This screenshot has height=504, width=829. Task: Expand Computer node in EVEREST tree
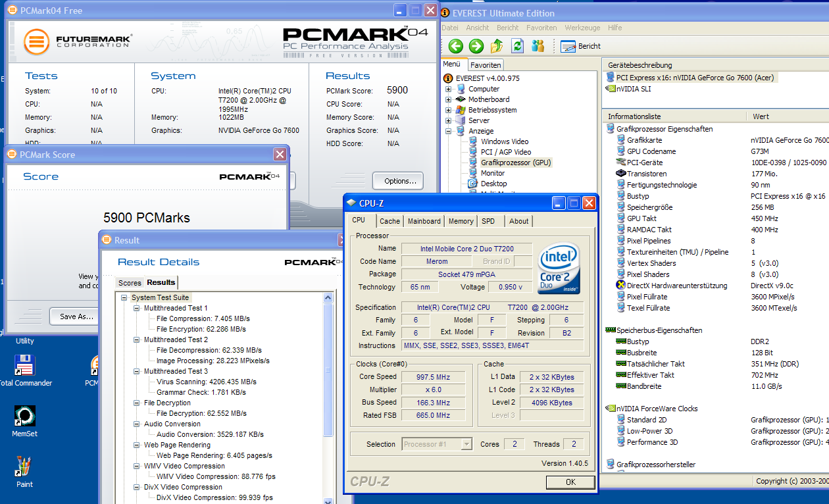point(449,89)
